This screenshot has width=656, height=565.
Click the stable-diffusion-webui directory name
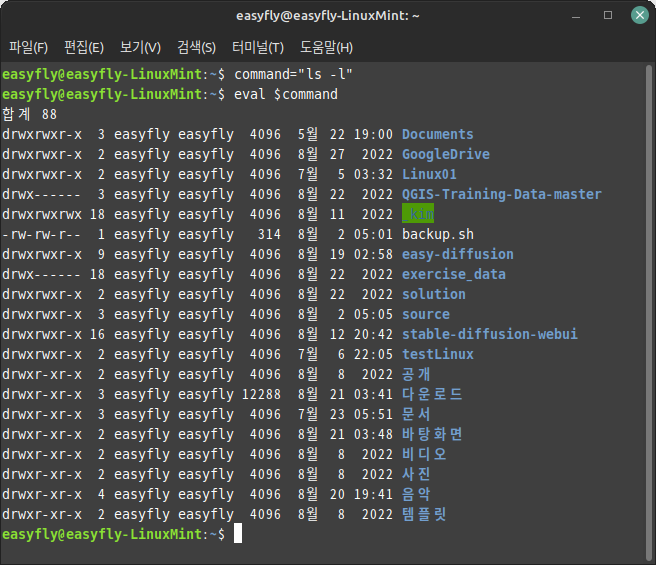(489, 334)
